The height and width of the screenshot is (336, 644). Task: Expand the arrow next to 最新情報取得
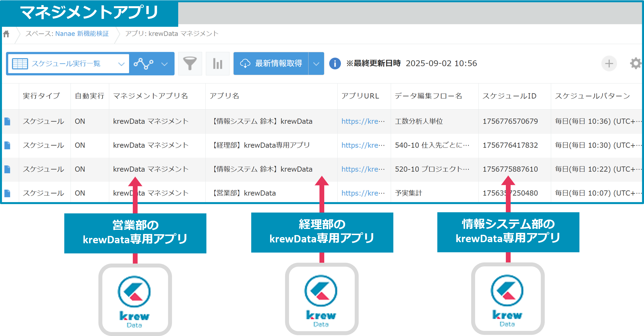(x=316, y=64)
